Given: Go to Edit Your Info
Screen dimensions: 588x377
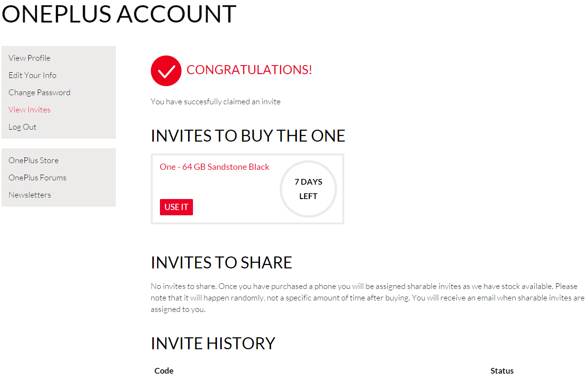Looking at the screenshot, I should point(32,75).
